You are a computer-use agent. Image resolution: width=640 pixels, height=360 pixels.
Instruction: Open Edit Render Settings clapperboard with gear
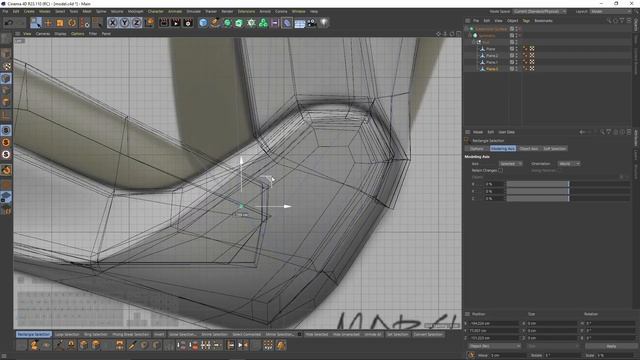pos(188,23)
